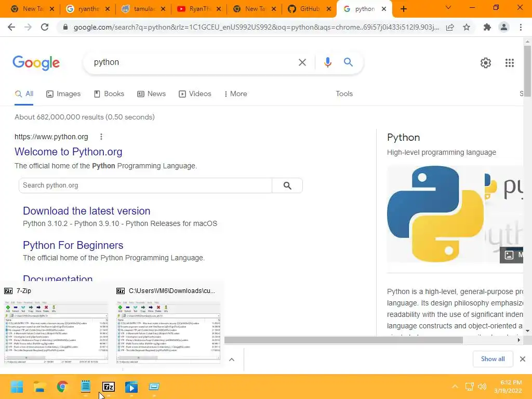Switch to the Books results tab
The height and width of the screenshot is (399, 532).
[109, 94]
